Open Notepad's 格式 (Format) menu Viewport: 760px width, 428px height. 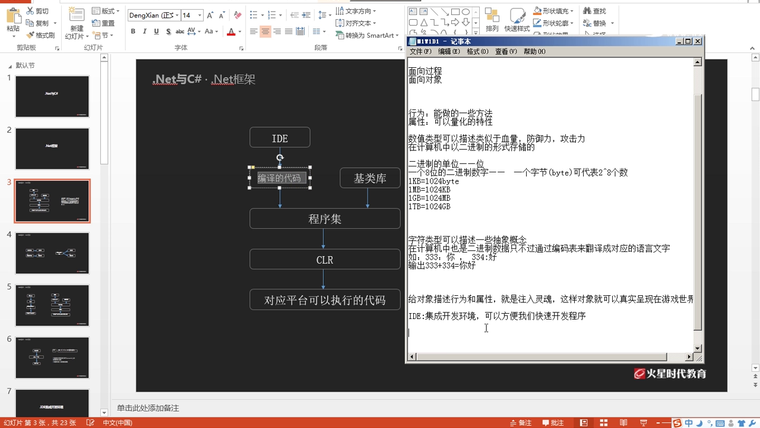[x=477, y=52]
